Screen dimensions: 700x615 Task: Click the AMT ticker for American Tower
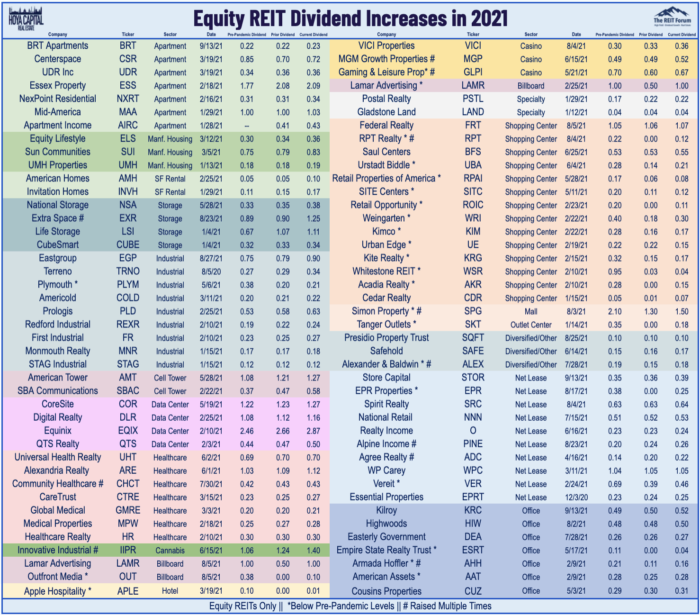pyautogui.click(x=128, y=377)
